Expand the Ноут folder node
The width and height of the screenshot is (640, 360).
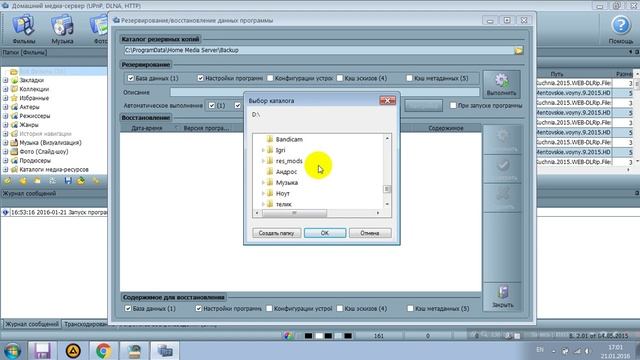(x=263, y=193)
